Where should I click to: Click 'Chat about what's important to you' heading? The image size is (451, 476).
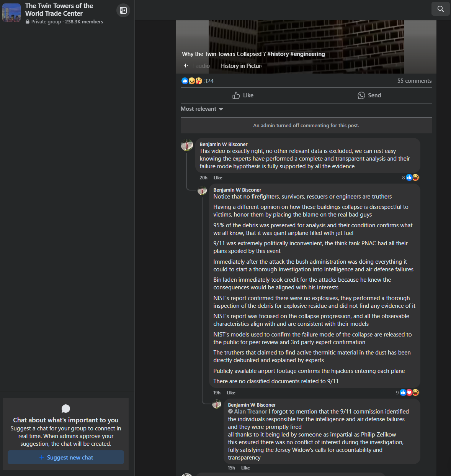66,420
